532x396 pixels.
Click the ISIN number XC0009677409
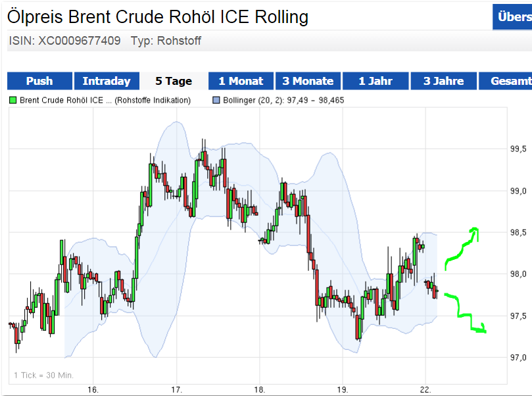click(x=80, y=41)
